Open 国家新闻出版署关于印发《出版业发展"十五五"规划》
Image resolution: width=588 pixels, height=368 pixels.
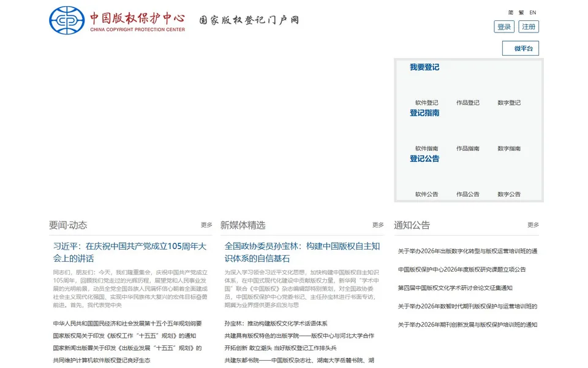point(127,348)
